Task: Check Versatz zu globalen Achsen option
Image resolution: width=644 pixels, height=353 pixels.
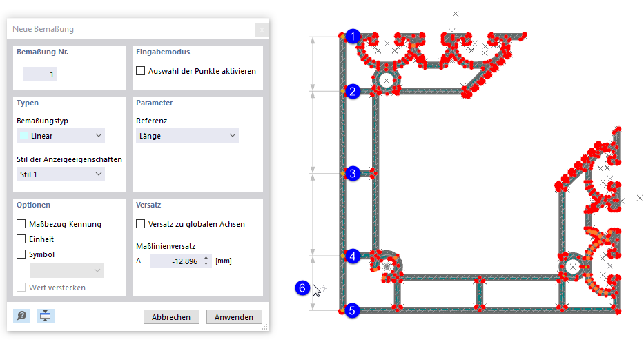Action: (x=140, y=223)
